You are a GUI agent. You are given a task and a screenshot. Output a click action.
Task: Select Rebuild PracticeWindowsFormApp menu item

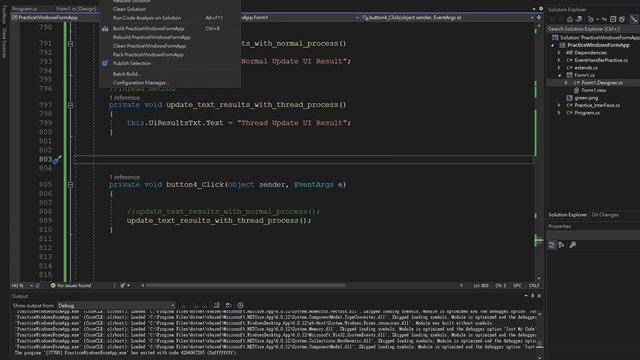tap(152, 37)
